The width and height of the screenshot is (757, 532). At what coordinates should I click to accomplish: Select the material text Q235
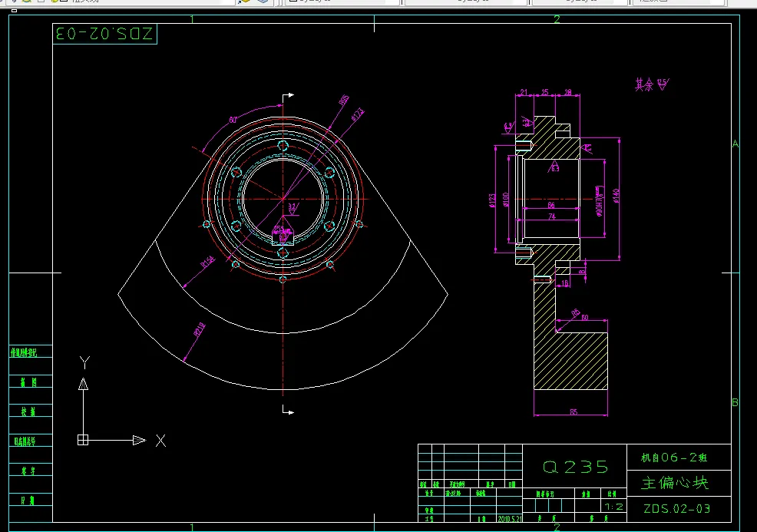point(575,467)
